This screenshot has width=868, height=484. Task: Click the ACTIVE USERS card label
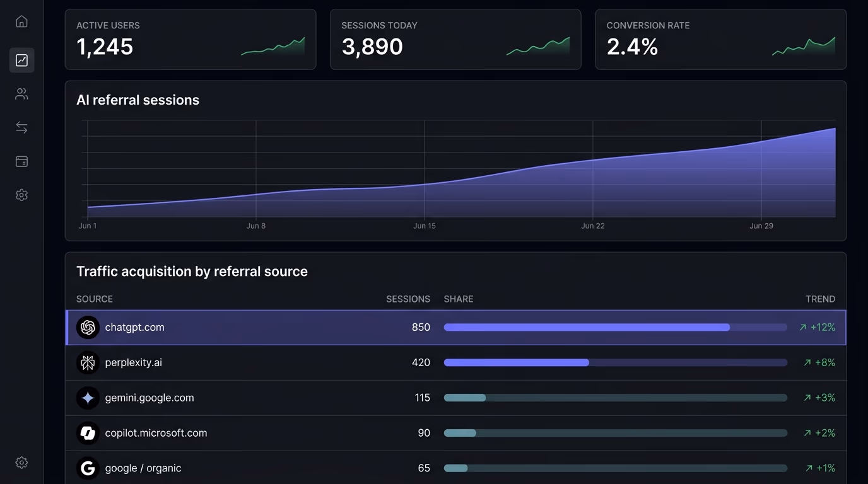108,25
